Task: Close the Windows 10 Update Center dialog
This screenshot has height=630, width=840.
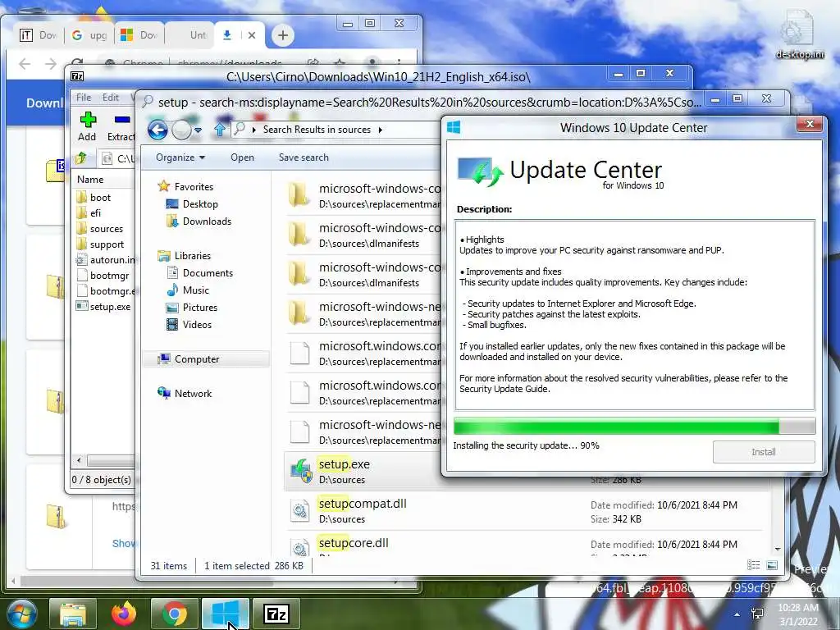Action: [x=810, y=125]
